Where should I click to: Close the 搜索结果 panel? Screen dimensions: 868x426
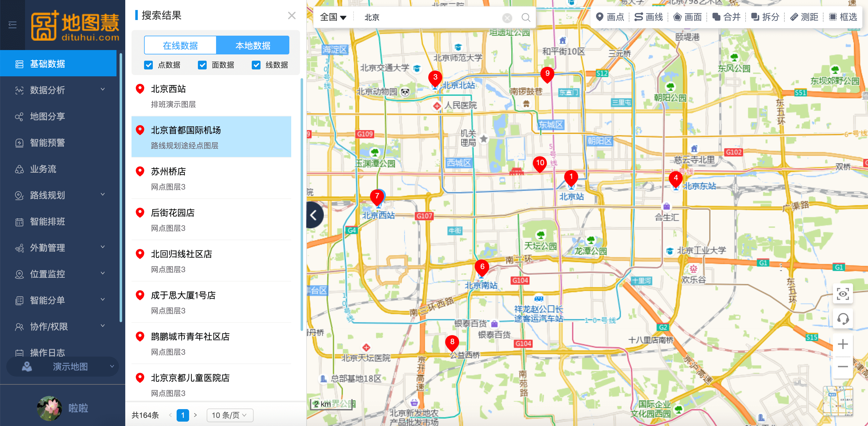point(292,15)
